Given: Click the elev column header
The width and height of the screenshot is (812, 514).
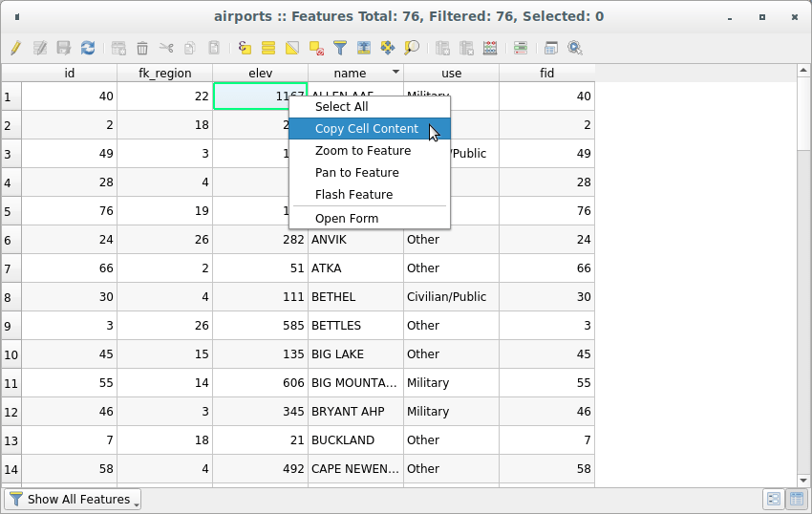Looking at the screenshot, I should [x=261, y=73].
